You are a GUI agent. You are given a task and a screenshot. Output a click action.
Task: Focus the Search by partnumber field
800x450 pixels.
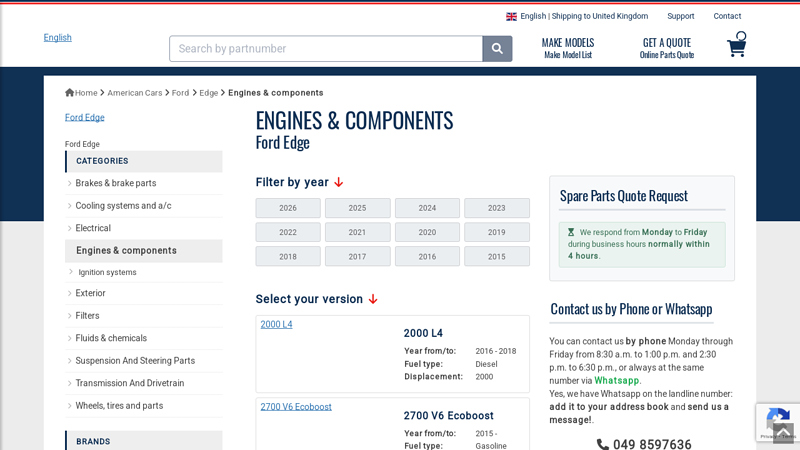click(326, 48)
